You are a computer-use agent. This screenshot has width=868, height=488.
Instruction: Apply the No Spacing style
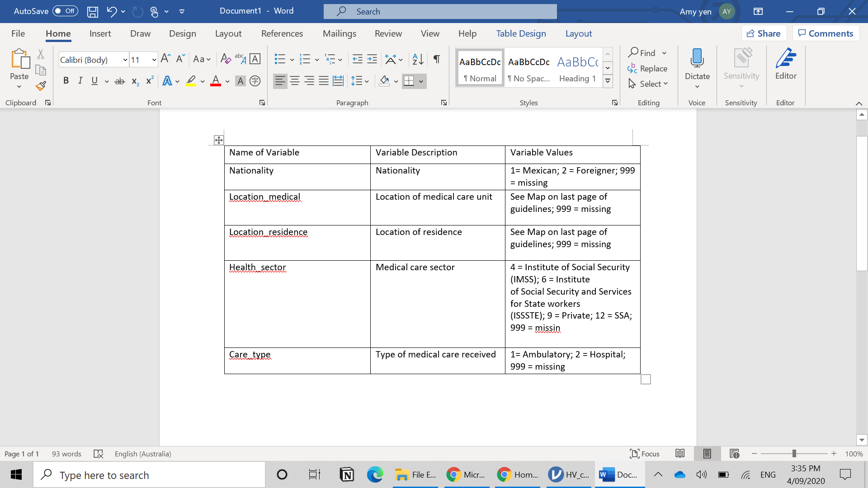(529, 68)
